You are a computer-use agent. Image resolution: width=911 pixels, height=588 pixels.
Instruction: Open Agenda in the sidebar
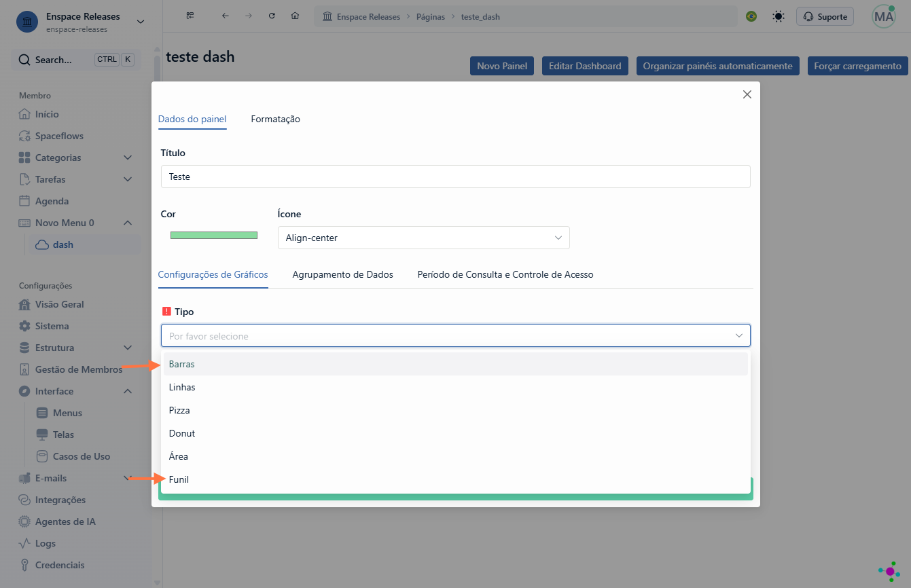[52, 201]
